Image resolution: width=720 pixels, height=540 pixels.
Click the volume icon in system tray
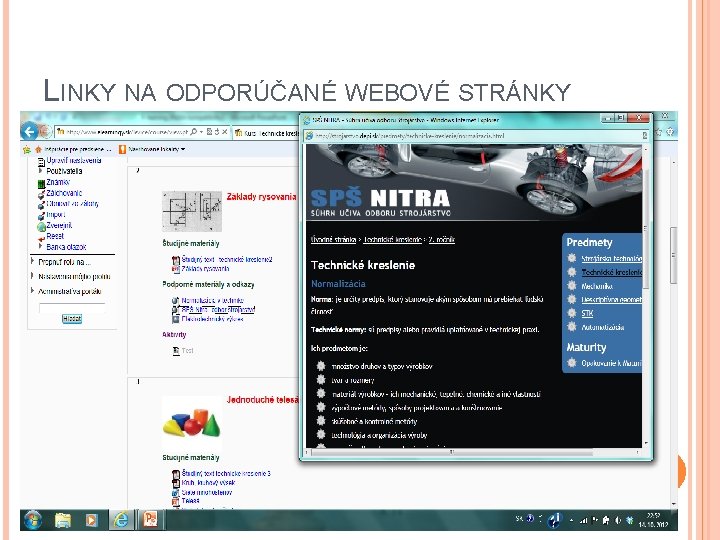[x=618, y=520]
